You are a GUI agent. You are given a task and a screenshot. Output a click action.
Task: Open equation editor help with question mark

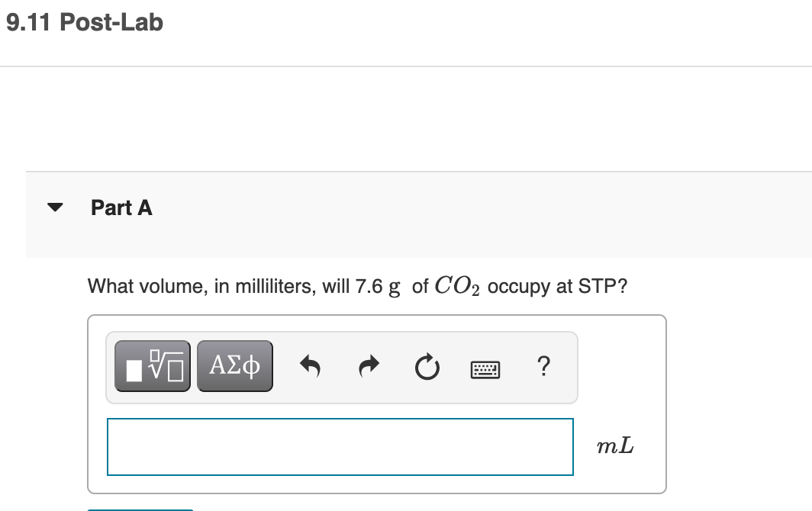[x=543, y=368]
